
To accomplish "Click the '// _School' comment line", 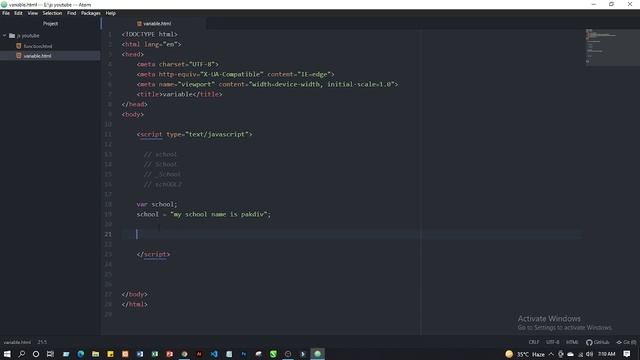I will (x=162, y=174).
